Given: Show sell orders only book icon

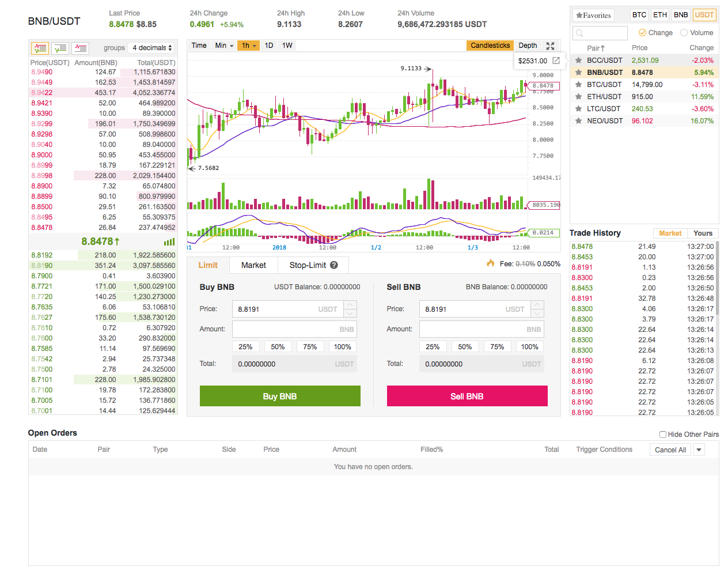Looking at the screenshot, I should (x=81, y=48).
